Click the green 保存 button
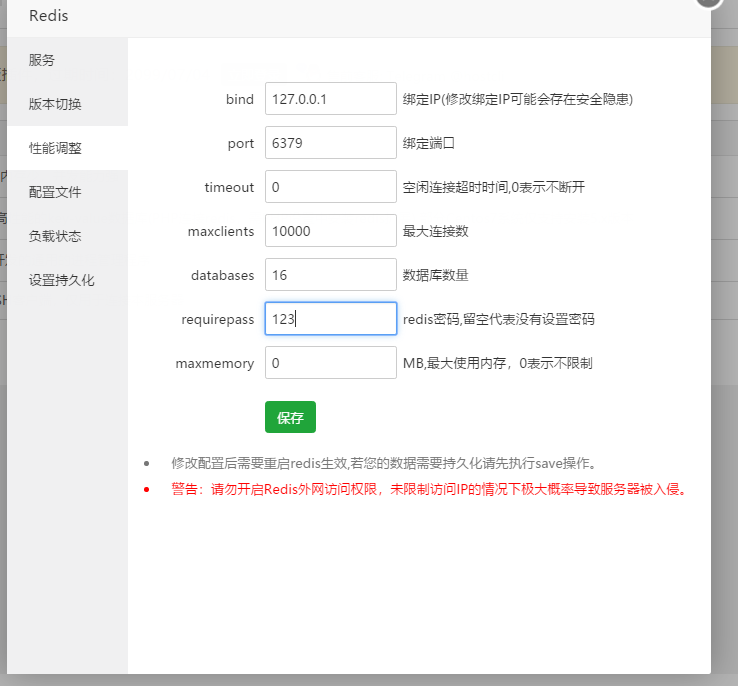This screenshot has width=738, height=686. tap(290, 417)
